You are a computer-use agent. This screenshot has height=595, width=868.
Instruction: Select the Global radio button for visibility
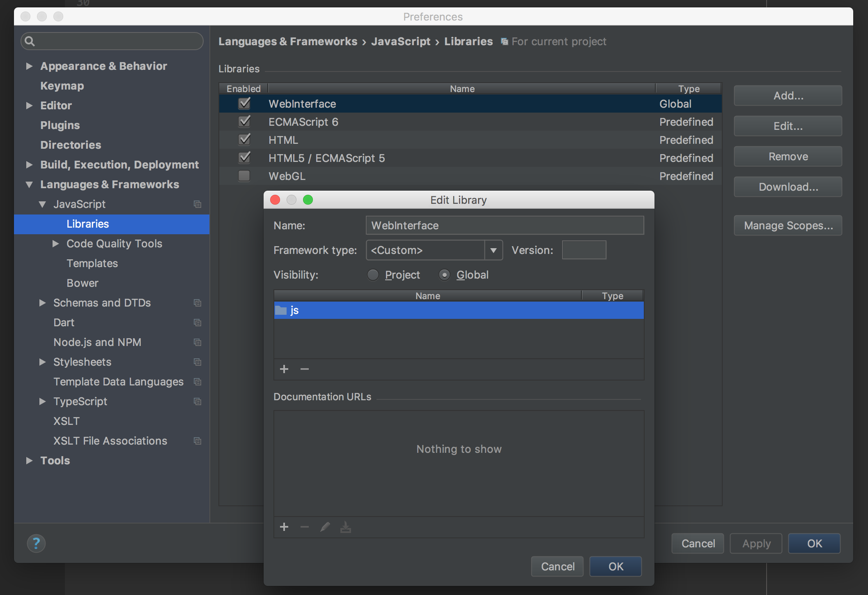tap(445, 274)
